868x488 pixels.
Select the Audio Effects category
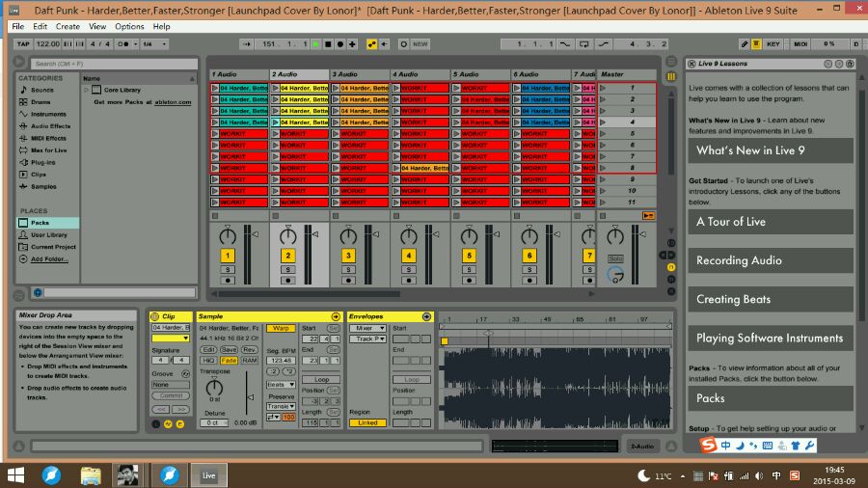(x=49, y=126)
